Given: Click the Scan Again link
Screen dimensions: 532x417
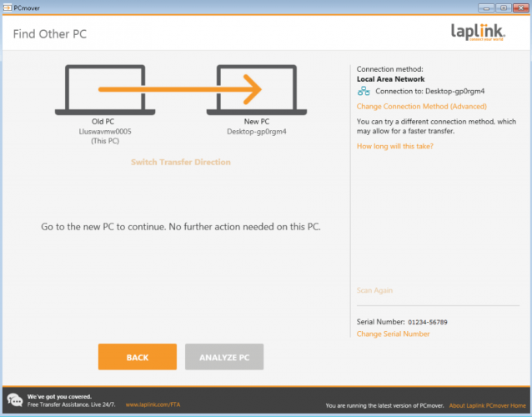Looking at the screenshot, I should [374, 290].
